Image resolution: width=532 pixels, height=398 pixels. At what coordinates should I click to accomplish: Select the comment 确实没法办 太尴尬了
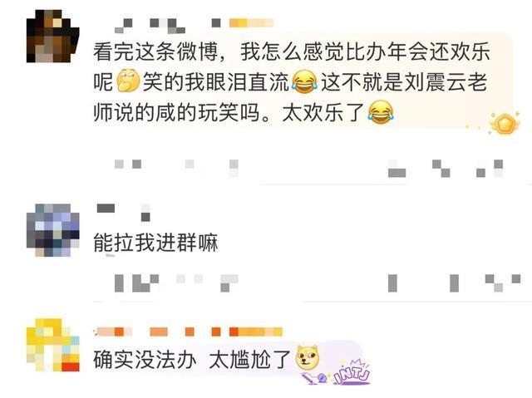pyautogui.click(x=192, y=359)
